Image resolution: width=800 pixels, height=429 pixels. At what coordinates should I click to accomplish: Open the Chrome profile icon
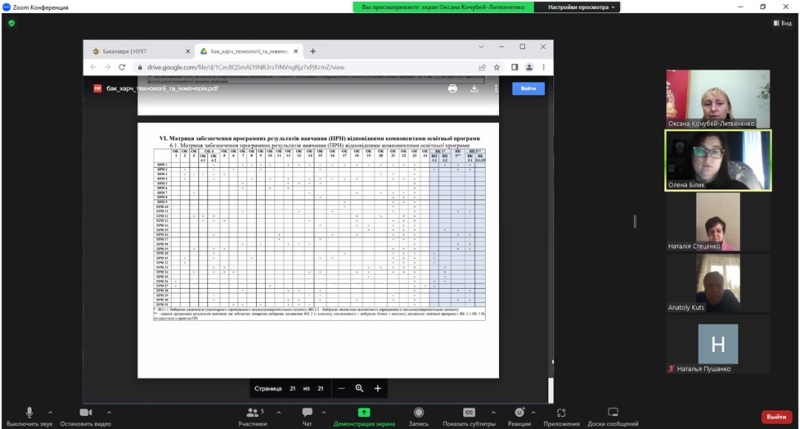click(529, 67)
